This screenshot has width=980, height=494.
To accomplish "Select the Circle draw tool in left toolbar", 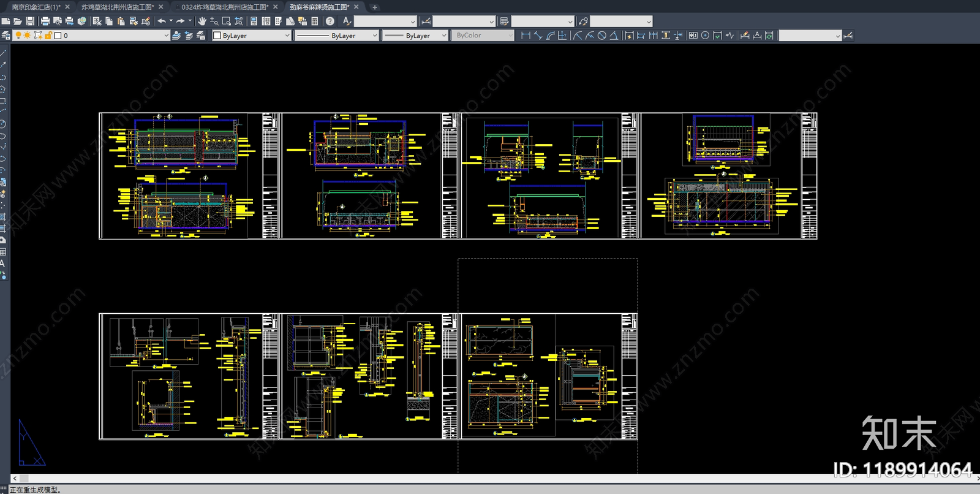I will [3, 124].
